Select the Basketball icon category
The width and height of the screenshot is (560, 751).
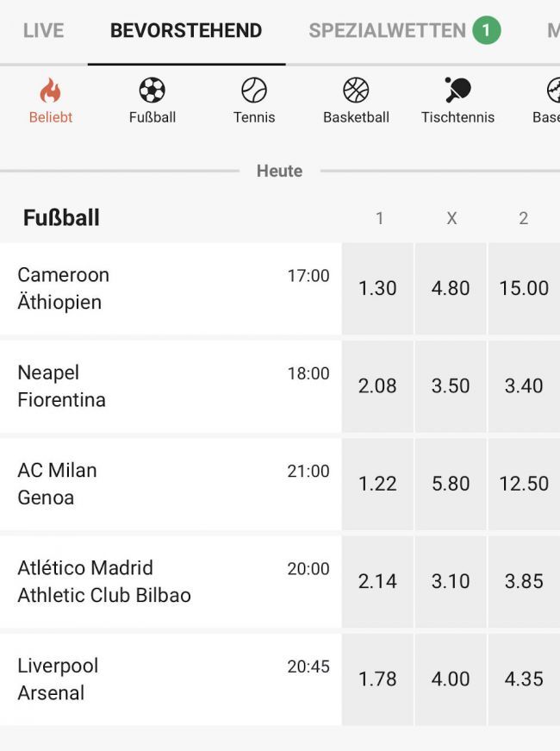[x=356, y=91]
